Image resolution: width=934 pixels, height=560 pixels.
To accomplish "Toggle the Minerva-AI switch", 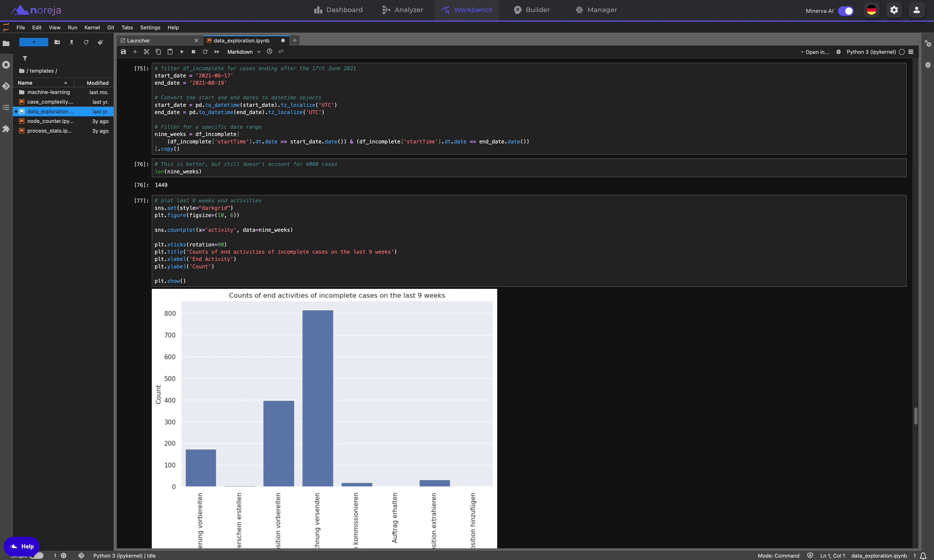I will click(x=846, y=11).
